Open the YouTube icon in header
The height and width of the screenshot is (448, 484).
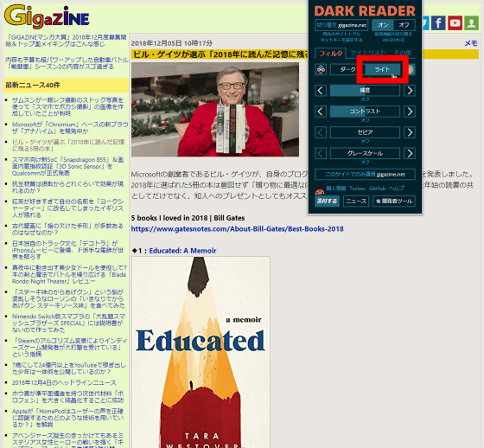(455, 22)
